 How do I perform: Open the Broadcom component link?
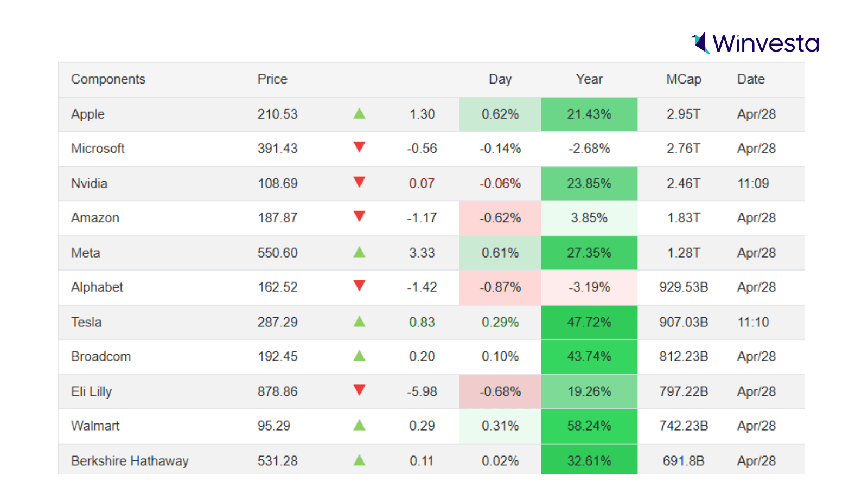click(101, 357)
